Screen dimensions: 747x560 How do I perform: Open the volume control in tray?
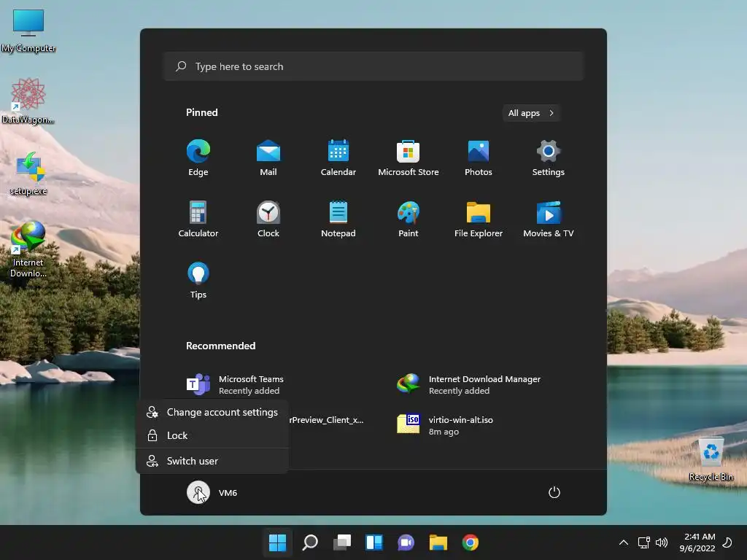tap(661, 542)
